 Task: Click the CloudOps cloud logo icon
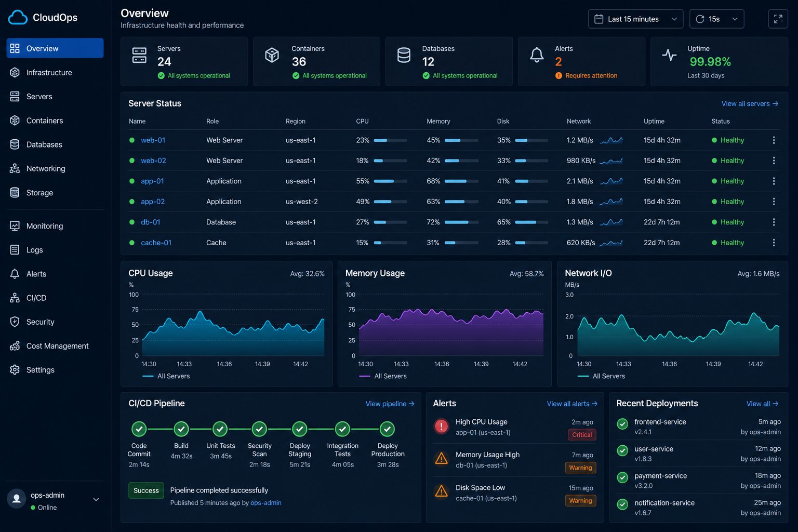(18, 18)
